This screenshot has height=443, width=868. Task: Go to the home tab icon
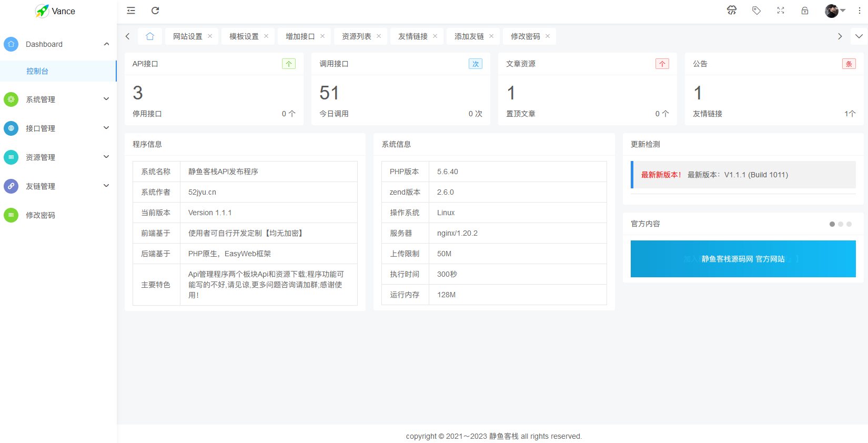150,36
